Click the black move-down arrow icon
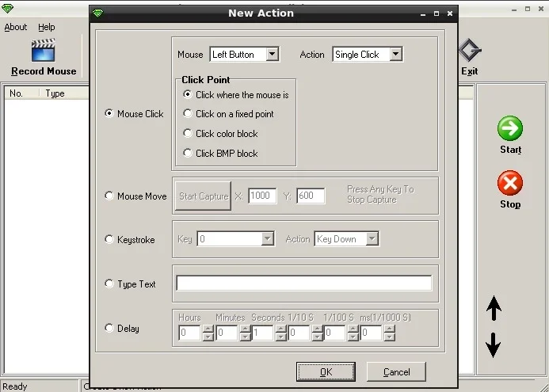This screenshot has height=392, width=549. pos(494,345)
